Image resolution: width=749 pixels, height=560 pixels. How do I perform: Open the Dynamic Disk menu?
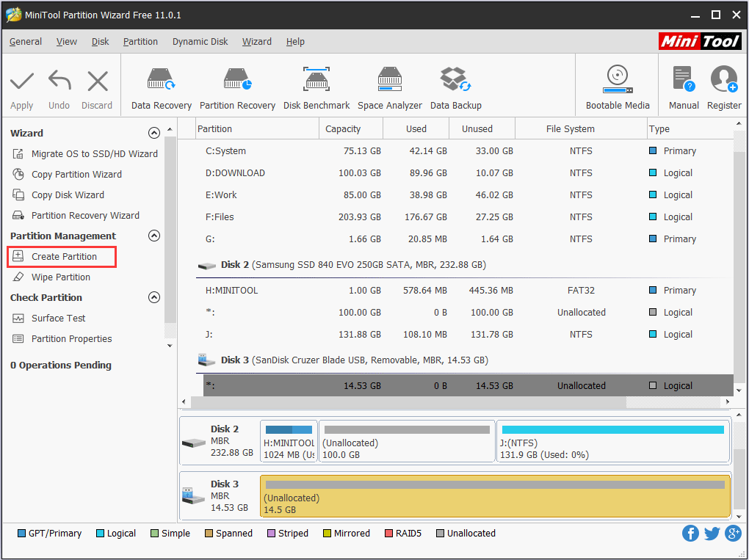coord(200,42)
